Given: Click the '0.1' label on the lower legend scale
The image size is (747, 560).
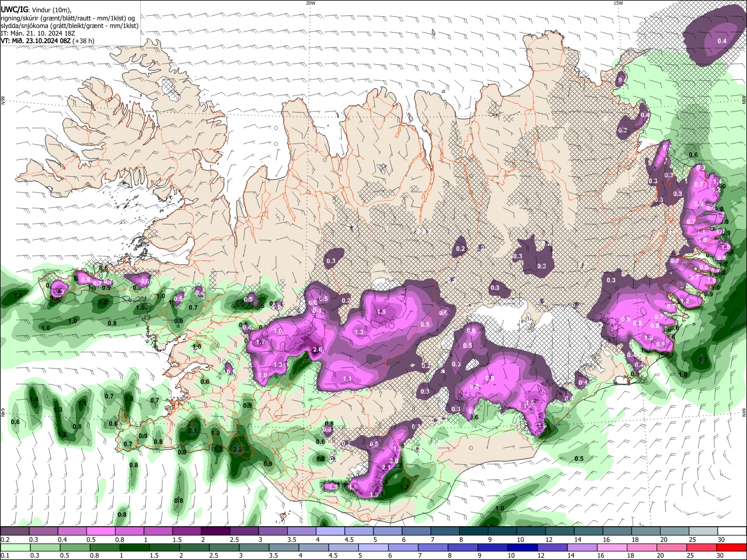Looking at the screenshot, I should coord(5,555).
